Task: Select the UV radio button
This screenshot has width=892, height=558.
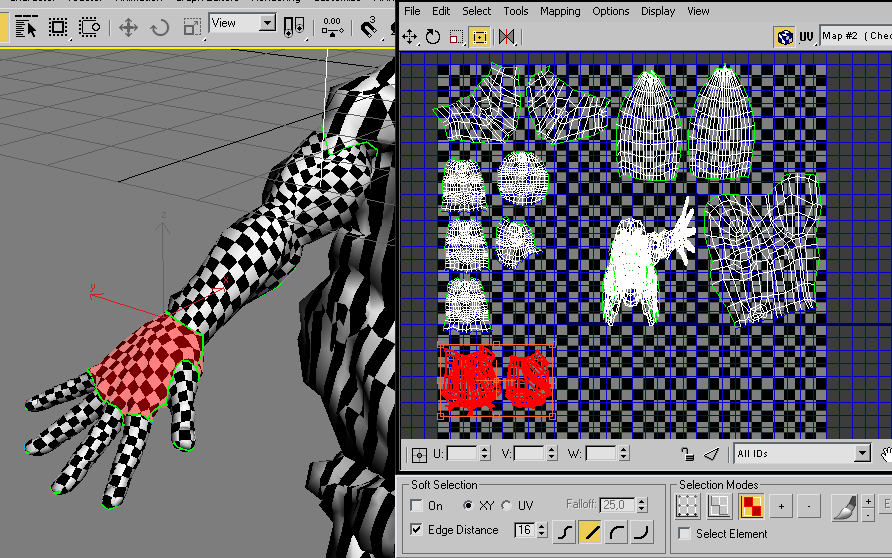Action: [506, 505]
